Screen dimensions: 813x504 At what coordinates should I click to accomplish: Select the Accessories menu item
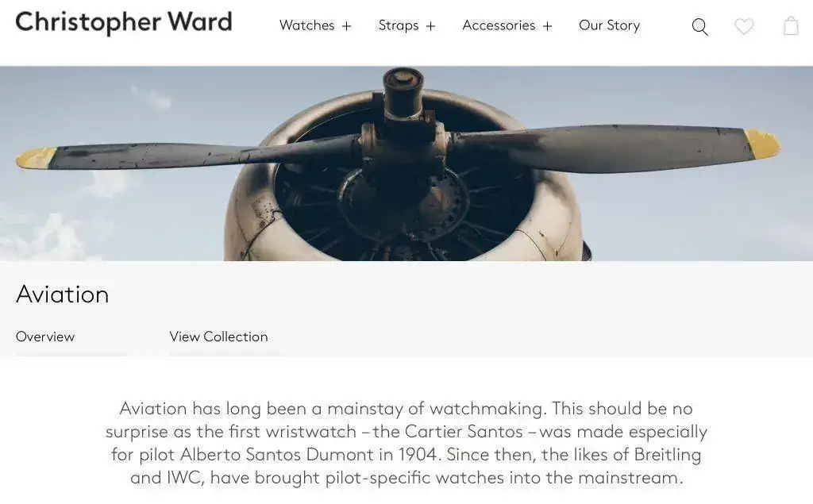click(x=499, y=25)
